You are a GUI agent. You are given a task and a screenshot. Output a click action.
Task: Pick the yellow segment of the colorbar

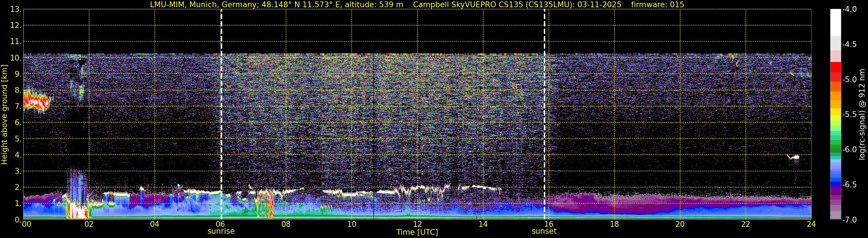(836, 112)
